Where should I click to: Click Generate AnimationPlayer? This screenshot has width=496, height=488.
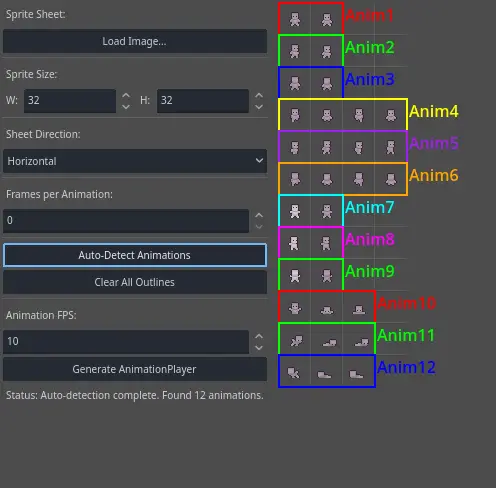(x=135, y=369)
